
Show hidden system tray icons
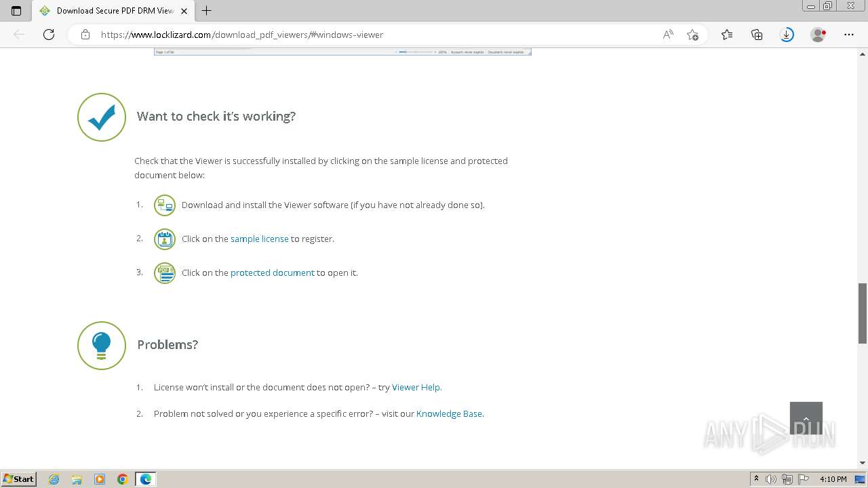(756, 479)
